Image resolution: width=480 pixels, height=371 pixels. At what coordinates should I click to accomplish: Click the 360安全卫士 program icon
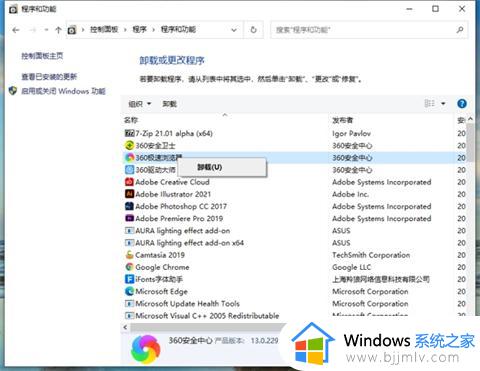[129, 145]
